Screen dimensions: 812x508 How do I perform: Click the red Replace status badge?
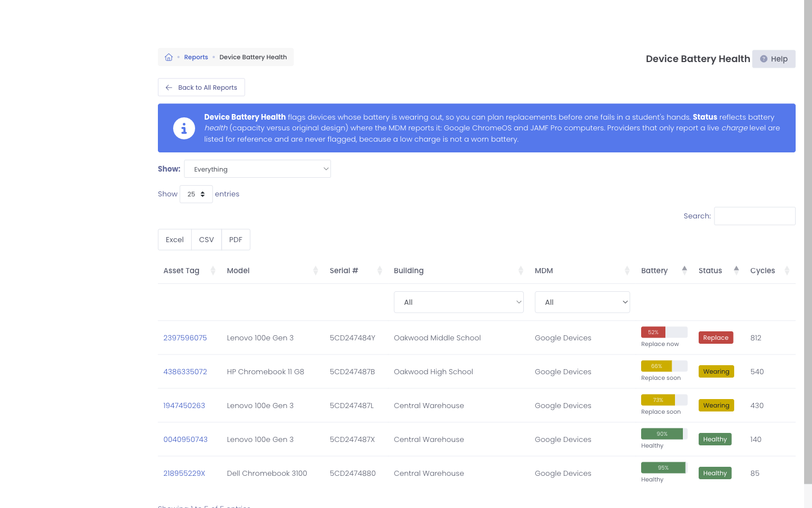coord(716,338)
